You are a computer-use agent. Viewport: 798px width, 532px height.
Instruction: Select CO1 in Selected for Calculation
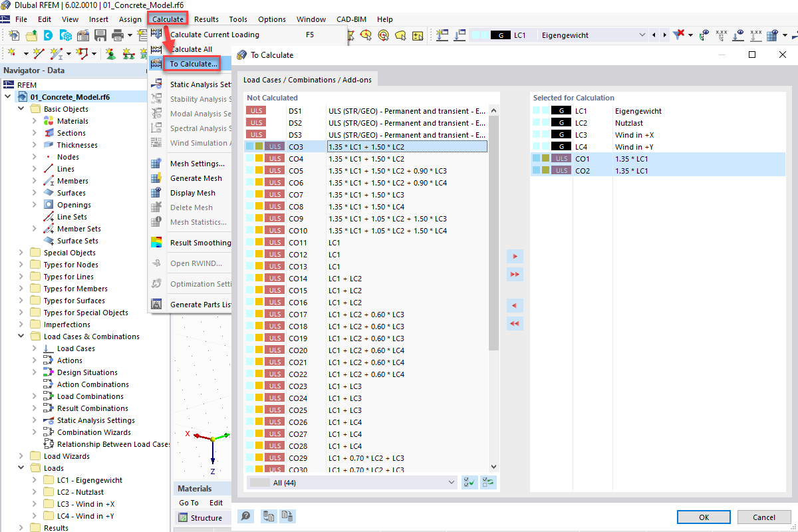click(658, 159)
